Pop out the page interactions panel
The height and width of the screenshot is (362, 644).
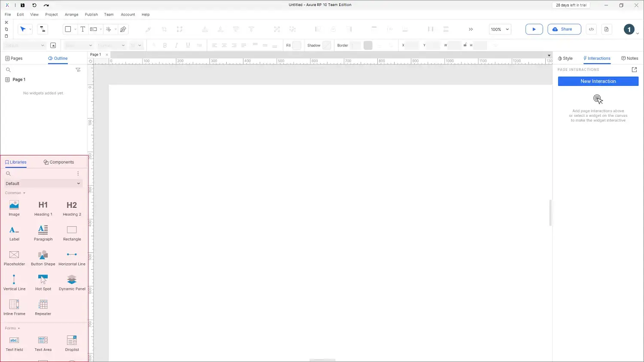pos(634,70)
